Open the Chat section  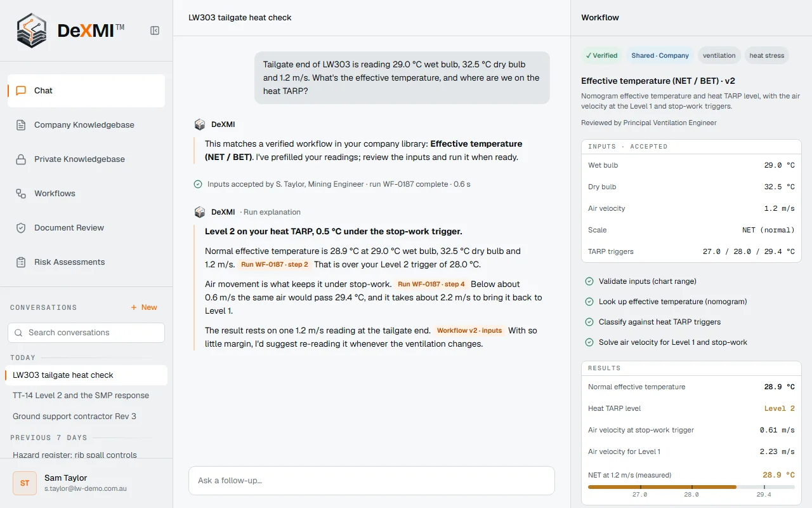(86, 91)
